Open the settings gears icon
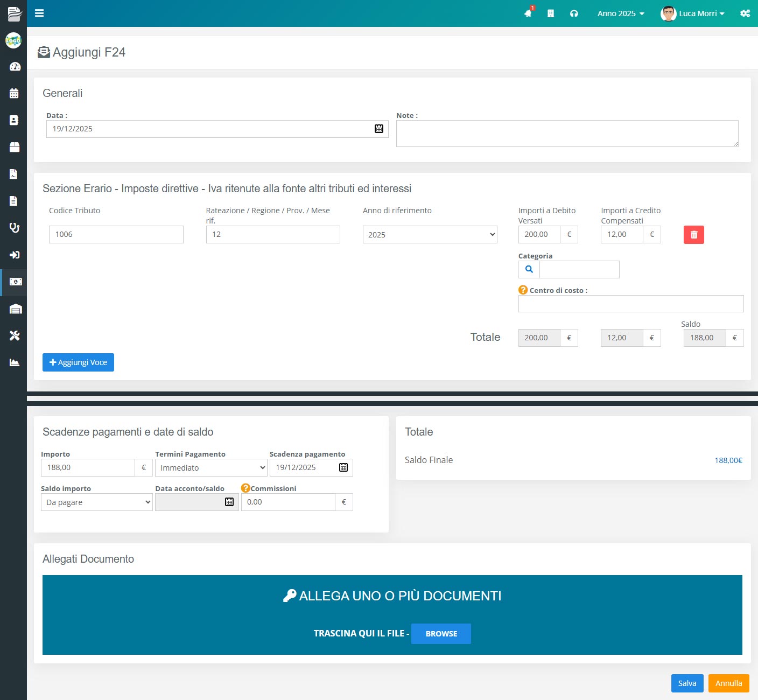758x700 pixels. click(745, 13)
